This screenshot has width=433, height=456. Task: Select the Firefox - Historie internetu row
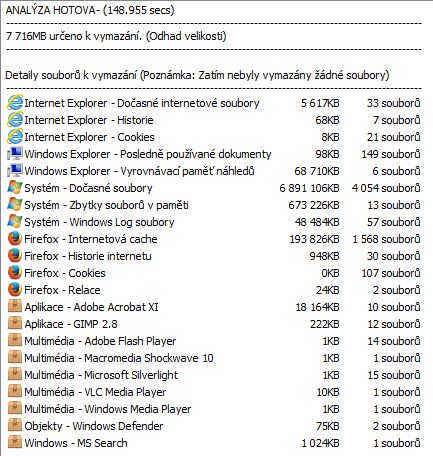tap(214, 256)
